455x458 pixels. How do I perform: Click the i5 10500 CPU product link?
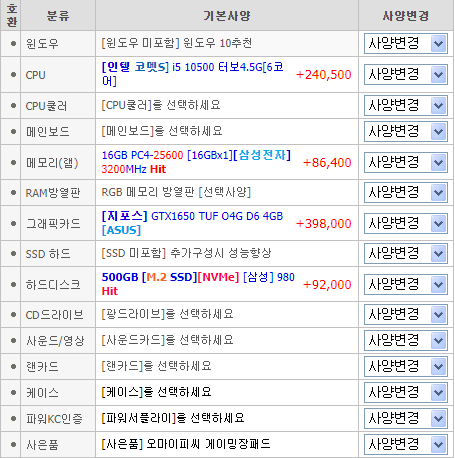192,74
